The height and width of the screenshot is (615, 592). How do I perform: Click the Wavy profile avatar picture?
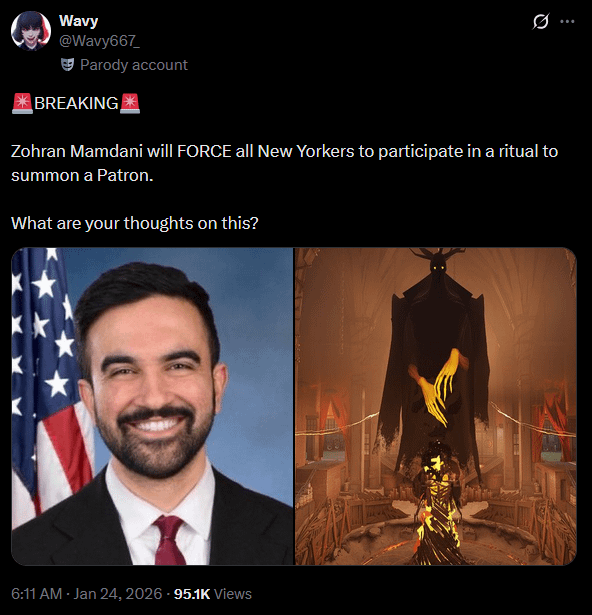click(x=31, y=31)
